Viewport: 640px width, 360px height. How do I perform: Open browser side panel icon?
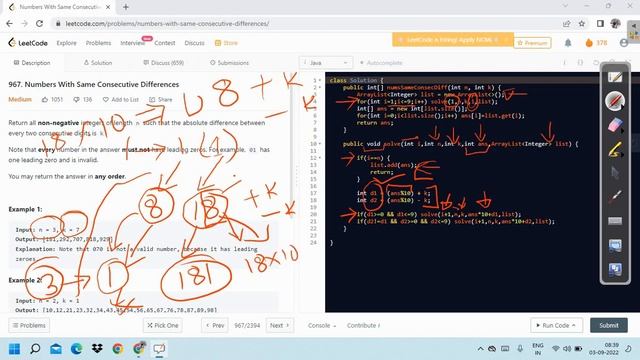(600, 24)
